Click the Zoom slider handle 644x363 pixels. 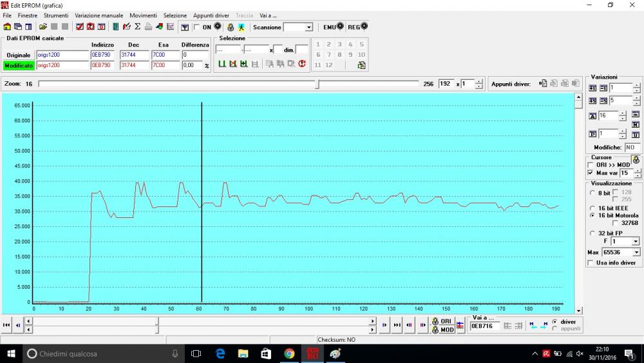point(317,84)
